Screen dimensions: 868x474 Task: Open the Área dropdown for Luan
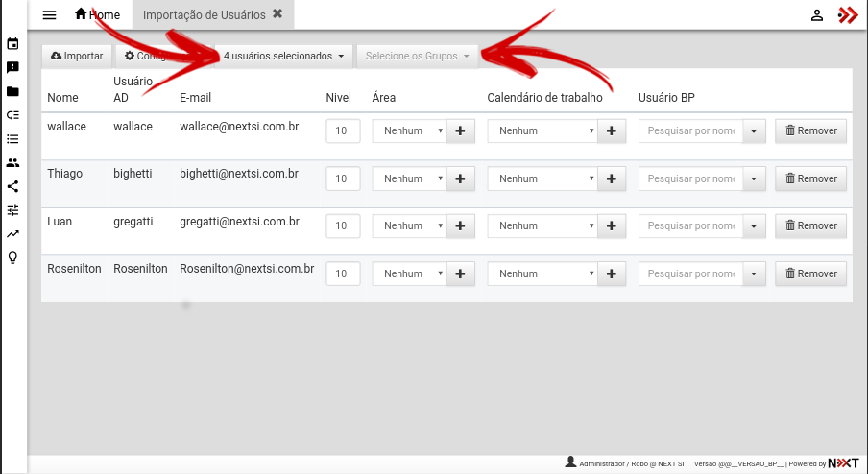click(409, 226)
